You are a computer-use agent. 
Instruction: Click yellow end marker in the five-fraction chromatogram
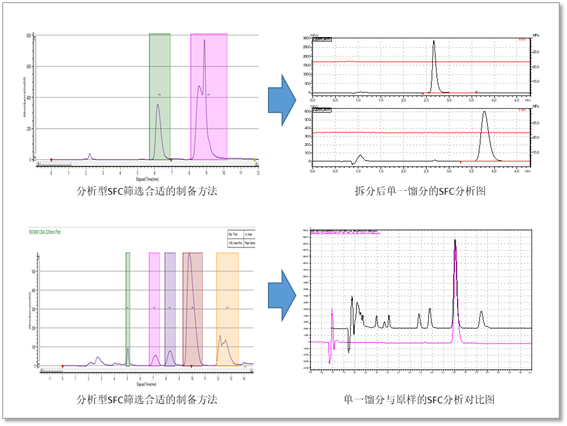[245, 366]
